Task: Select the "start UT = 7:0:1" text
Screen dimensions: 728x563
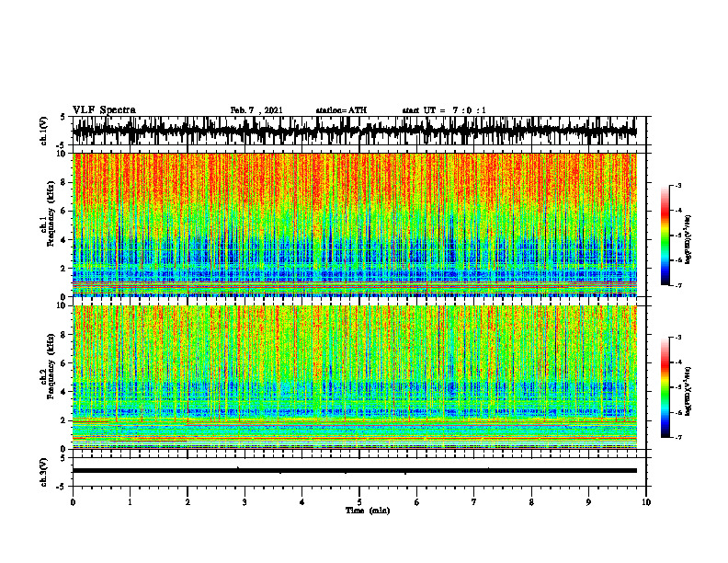Action: coord(444,110)
